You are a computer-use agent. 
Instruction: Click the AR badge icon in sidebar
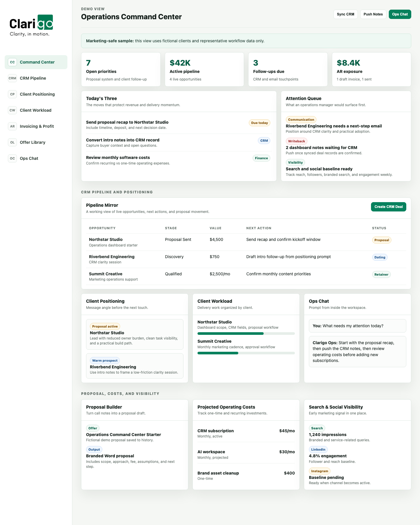[x=12, y=126]
